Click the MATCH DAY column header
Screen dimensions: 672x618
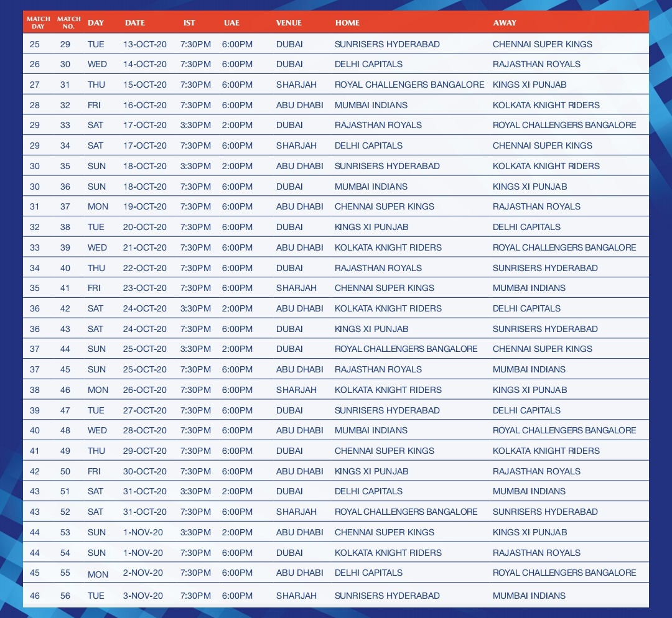[x=38, y=23]
